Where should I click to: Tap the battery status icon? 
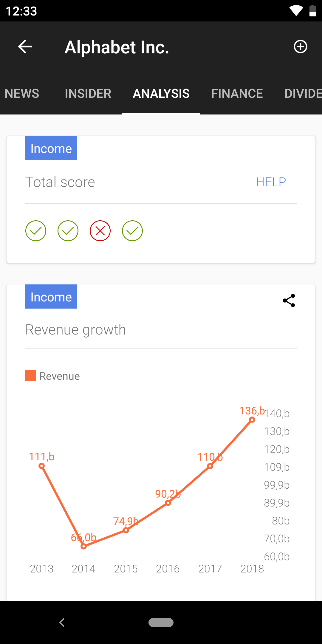(312, 11)
